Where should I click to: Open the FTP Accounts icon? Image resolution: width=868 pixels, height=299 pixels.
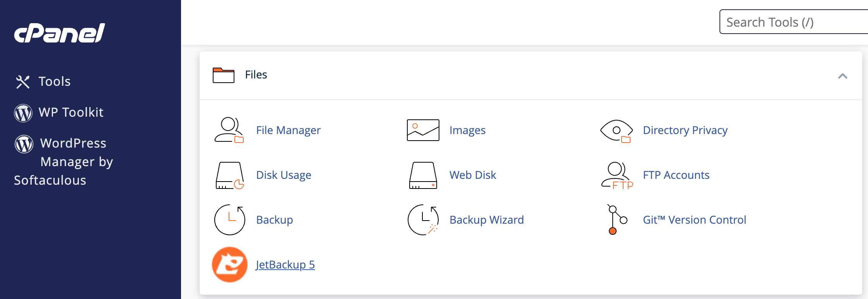(x=617, y=175)
